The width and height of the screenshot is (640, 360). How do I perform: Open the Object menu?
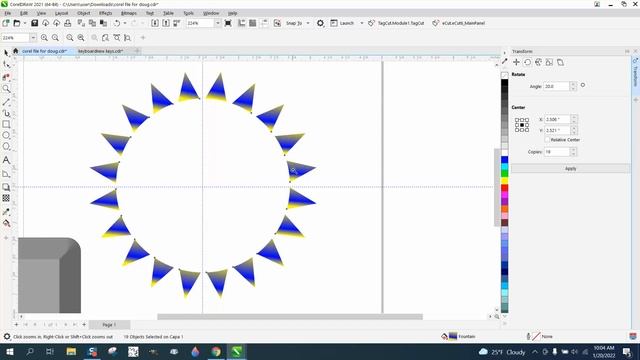84,13
